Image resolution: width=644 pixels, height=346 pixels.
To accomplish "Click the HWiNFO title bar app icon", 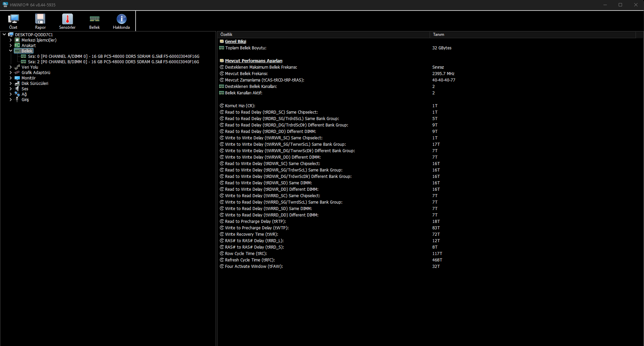I will tap(5, 5).
